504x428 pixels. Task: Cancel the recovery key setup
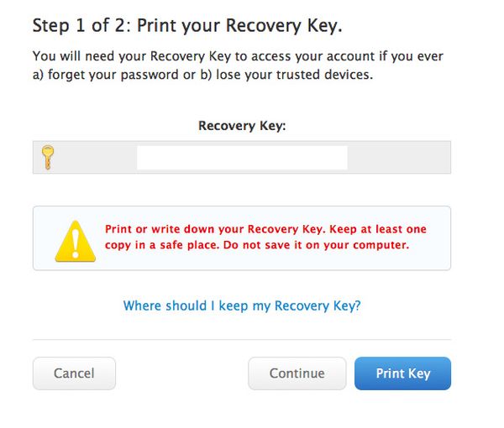74,373
